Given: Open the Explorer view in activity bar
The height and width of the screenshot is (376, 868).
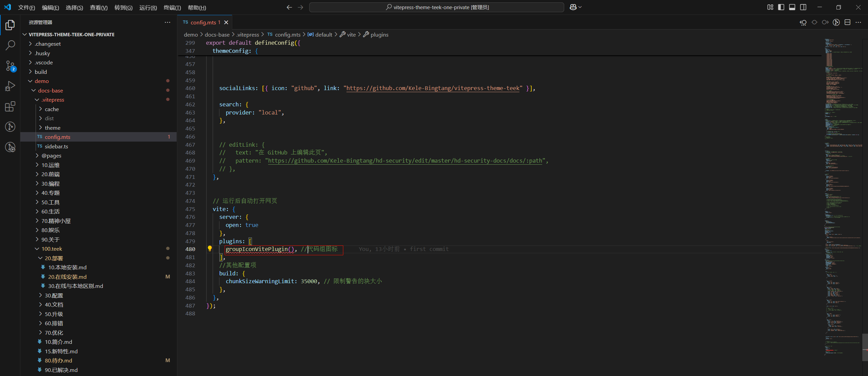Looking at the screenshot, I should tap(10, 25).
